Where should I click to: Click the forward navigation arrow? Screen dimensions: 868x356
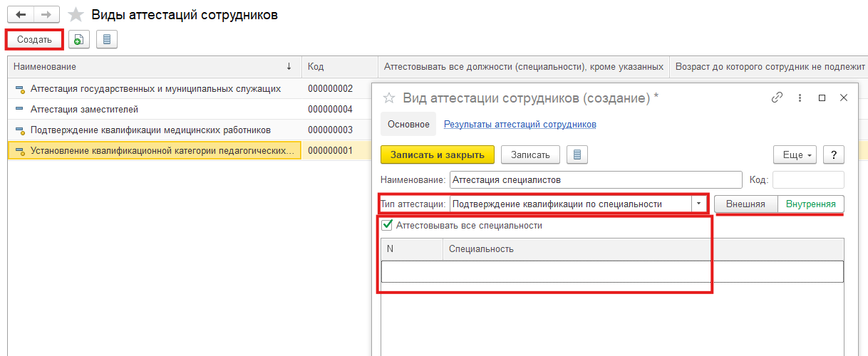tap(46, 14)
